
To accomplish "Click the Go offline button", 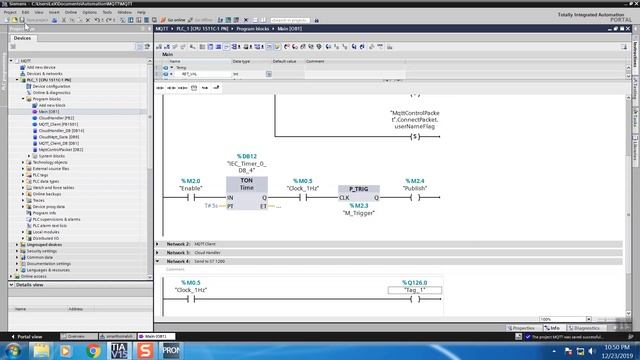I will pos(200,20).
